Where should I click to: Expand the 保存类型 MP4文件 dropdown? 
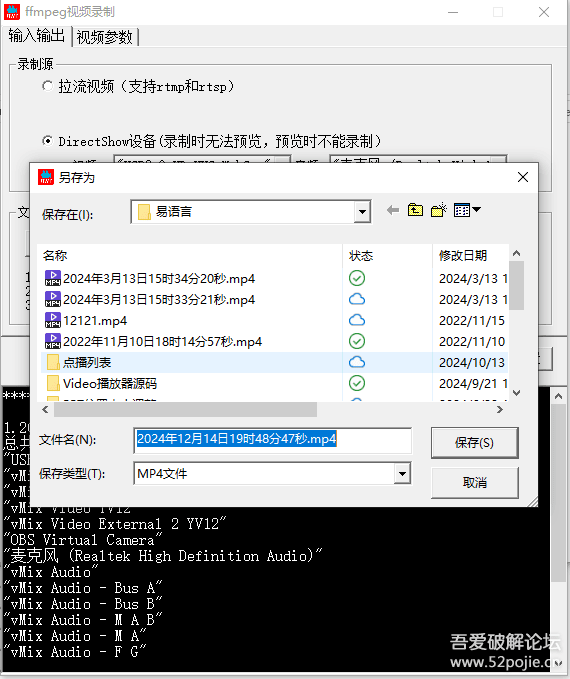pos(402,473)
